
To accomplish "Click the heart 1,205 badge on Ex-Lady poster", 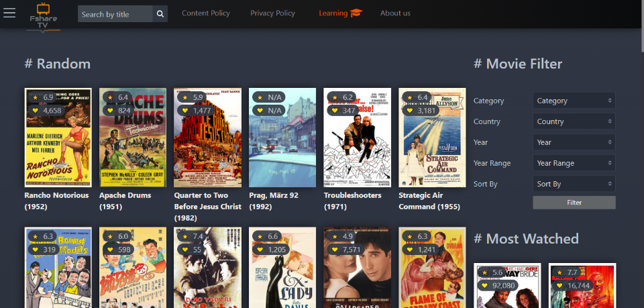I will coord(270,250).
